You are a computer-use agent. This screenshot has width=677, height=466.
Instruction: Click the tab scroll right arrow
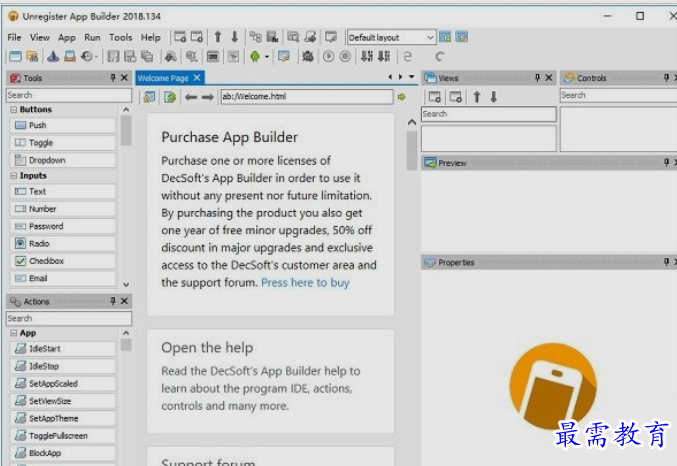[x=400, y=77]
